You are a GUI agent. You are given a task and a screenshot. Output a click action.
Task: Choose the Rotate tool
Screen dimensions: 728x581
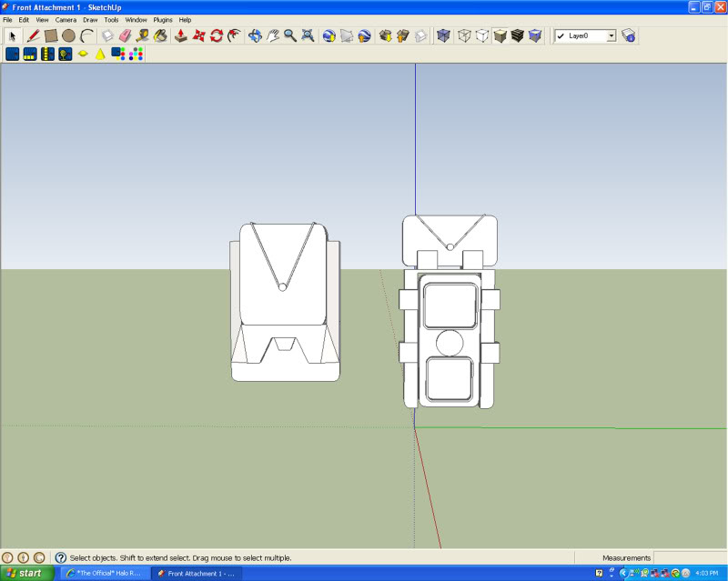pos(217,35)
